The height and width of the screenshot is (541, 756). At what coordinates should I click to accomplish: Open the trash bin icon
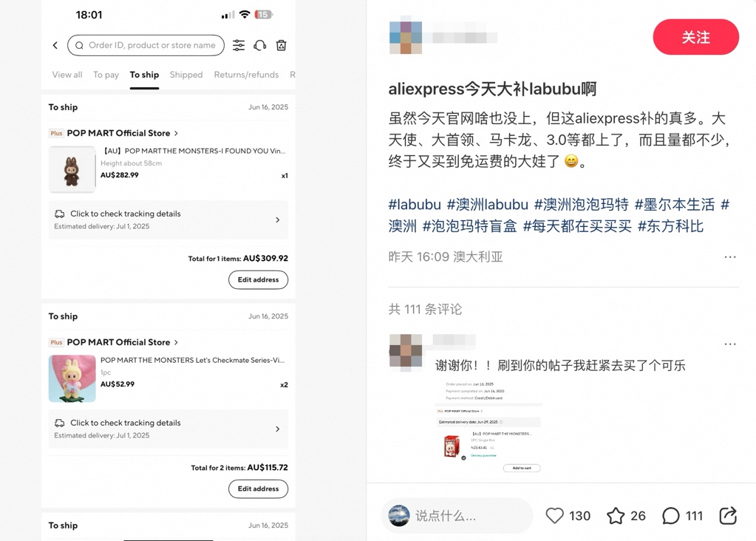281,45
